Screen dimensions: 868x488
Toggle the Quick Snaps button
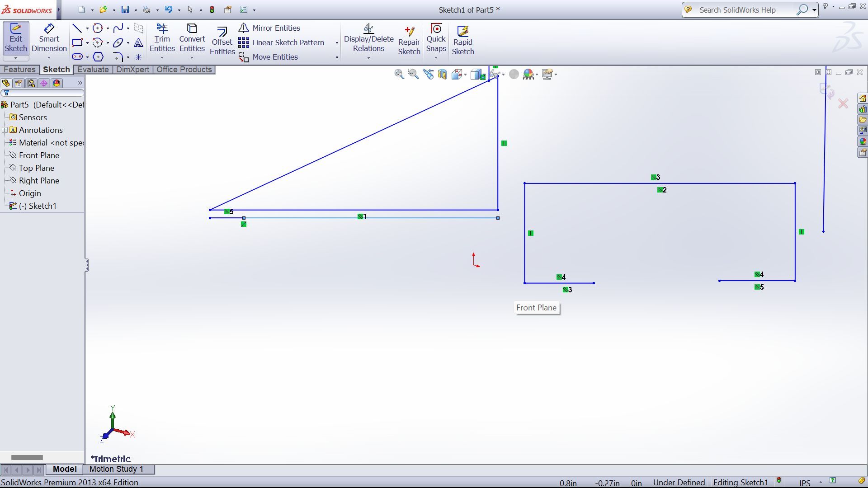coord(436,40)
